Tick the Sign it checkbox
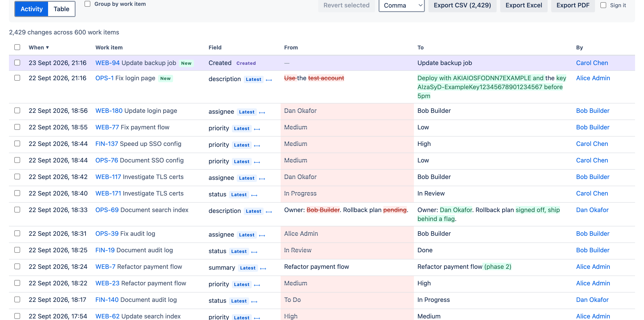This screenshot has height=320, width=644. (603, 5)
